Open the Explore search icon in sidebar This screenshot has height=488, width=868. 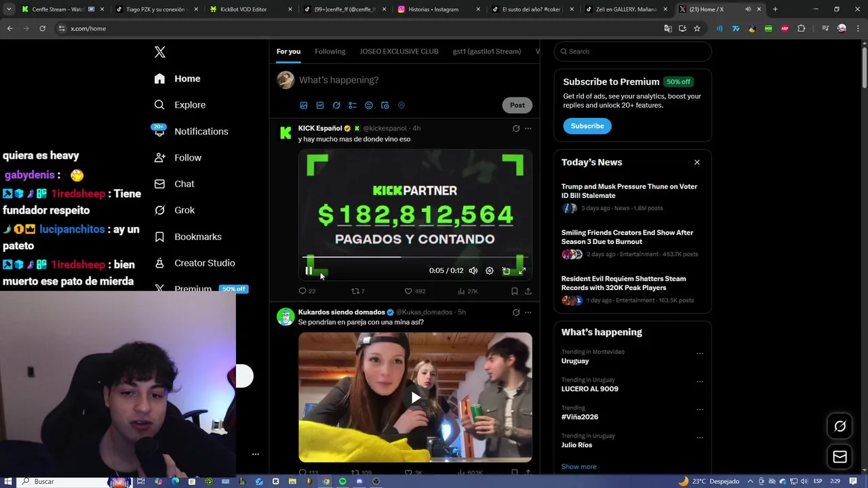pos(159,105)
